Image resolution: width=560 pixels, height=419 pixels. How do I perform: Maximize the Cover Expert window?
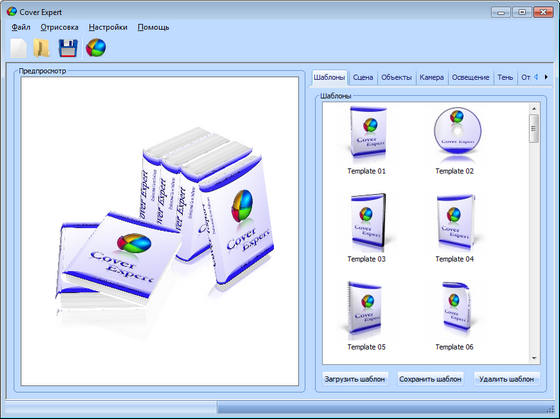(522, 13)
